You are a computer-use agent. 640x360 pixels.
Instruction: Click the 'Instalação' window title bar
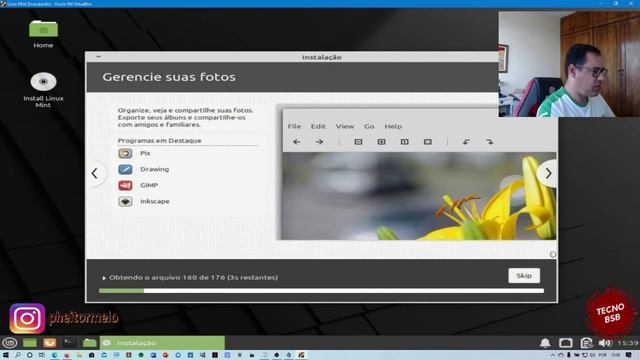tap(322, 57)
